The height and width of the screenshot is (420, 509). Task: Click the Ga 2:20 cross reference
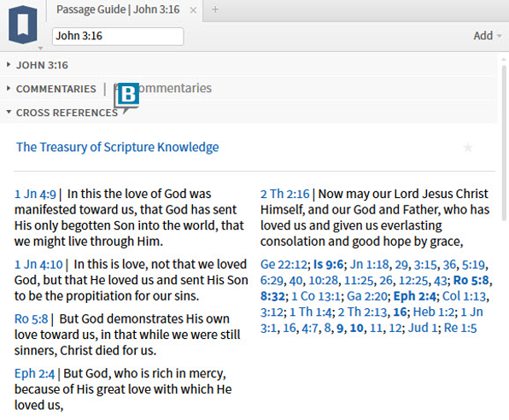click(x=367, y=296)
